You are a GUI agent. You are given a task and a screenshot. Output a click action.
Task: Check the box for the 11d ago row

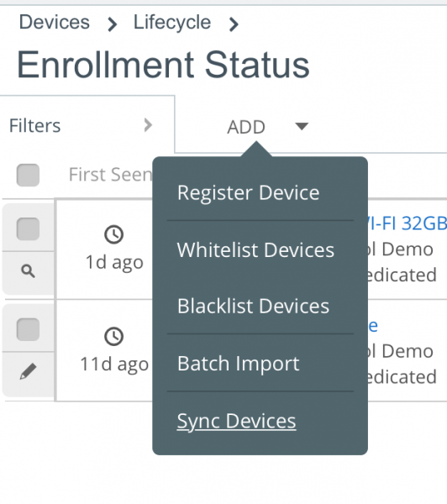pos(28,329)
